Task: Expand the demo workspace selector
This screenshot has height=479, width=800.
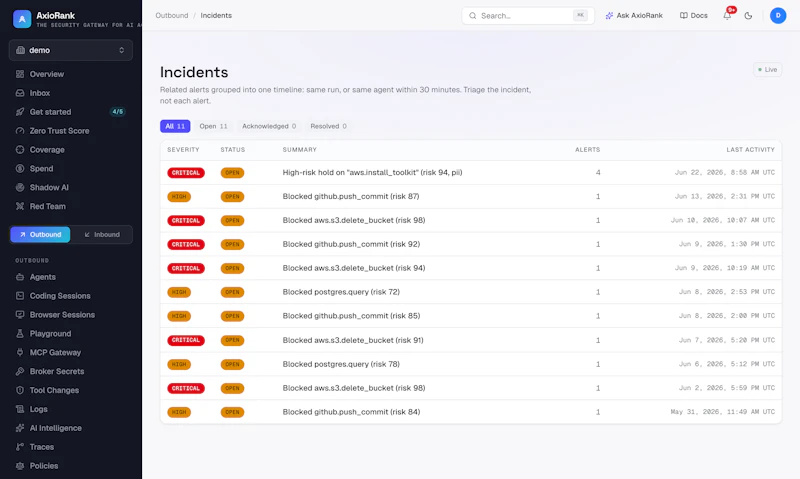Action: pos(70,50)
